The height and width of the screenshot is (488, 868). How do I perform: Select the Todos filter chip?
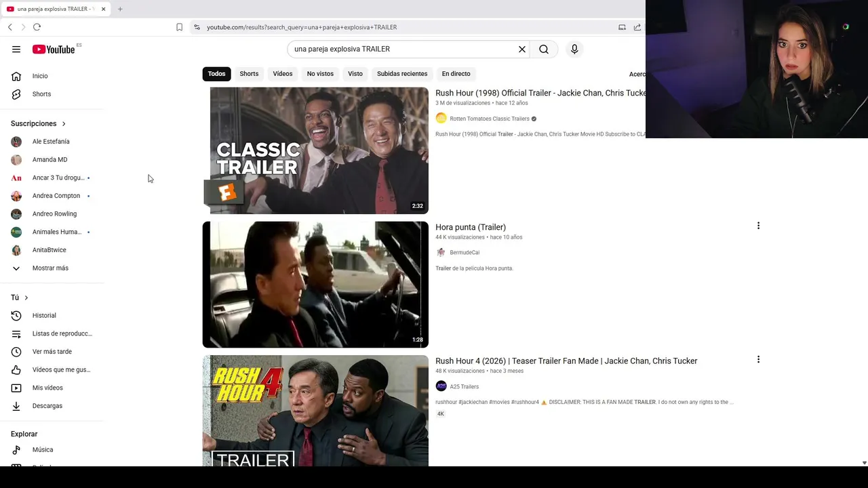[216, 74]
